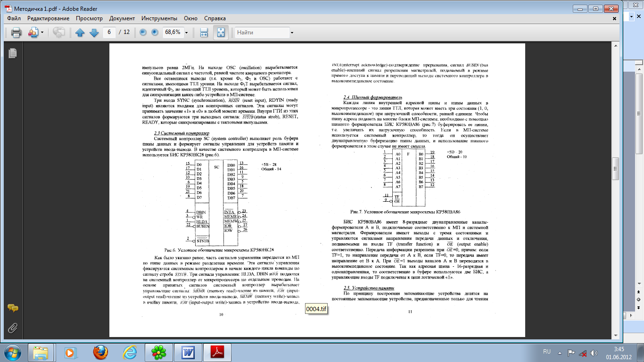Open the Справка menu
The height and width of the screenshot is (362, 644).
[x=215, y=18]
